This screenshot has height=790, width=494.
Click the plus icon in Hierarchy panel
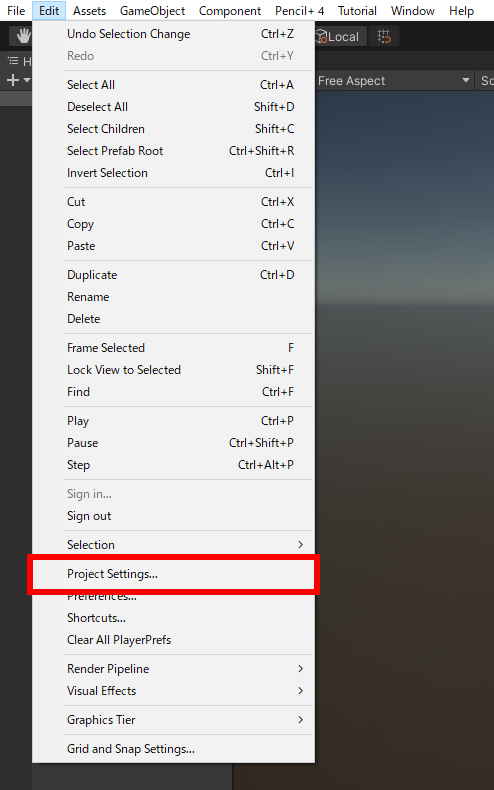point(13,80)
